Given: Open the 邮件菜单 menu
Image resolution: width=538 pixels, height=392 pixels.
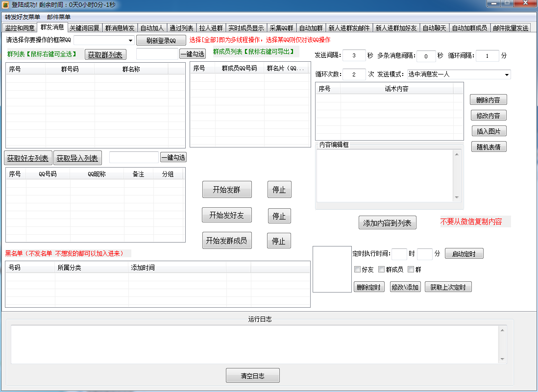Looking at the screenshot, I should coord(59,17).
